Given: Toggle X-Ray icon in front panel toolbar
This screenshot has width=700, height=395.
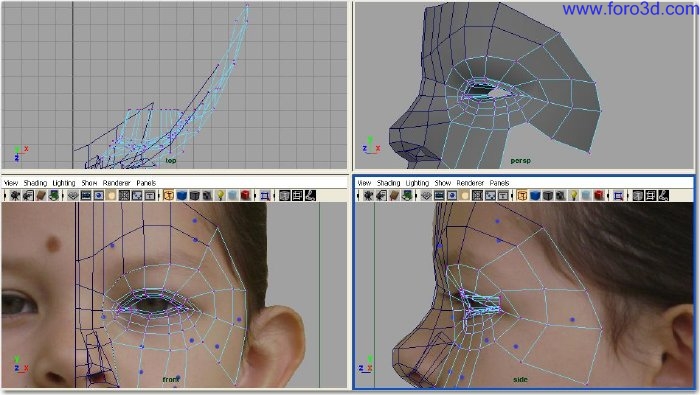Looking at the screenshot, I should (284, 195).
